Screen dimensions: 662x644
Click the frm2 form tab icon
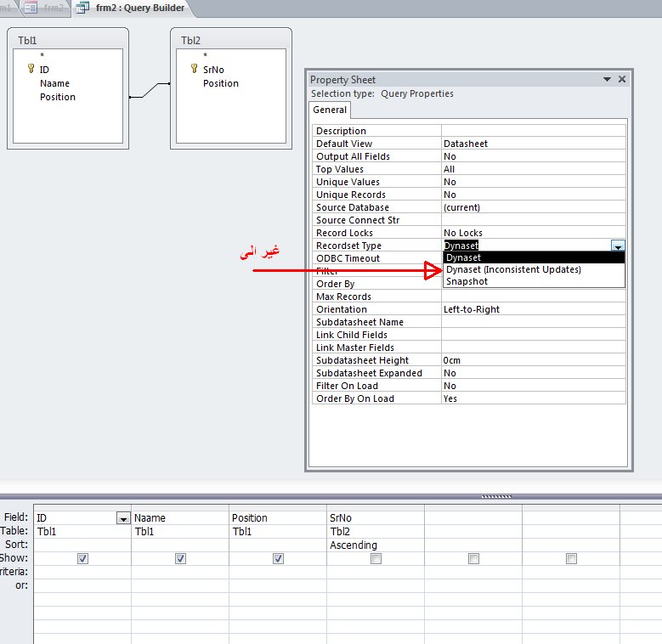click(x=31, y=8)
